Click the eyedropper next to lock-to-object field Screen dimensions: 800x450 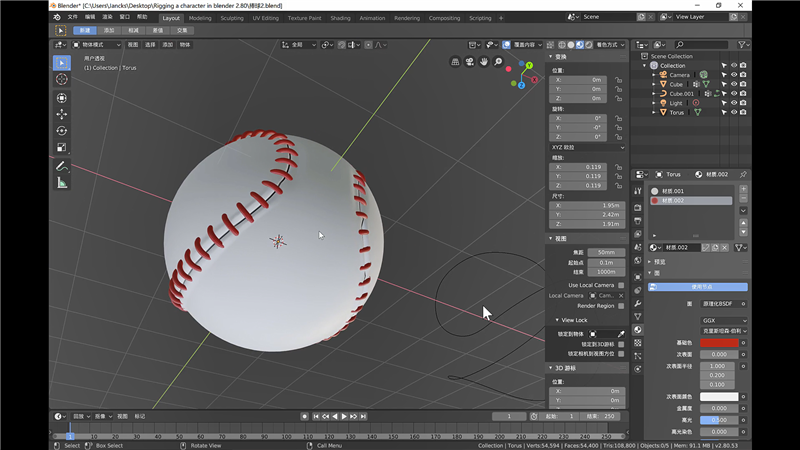621,334
